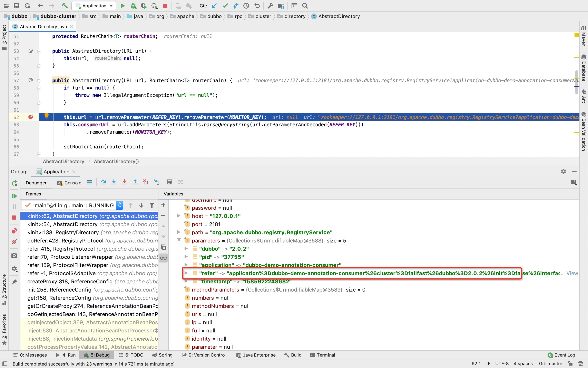Open debug panel settings gear
Viewport: 588px width, 368px height.
pyautogui.click(x=563, y=171)
